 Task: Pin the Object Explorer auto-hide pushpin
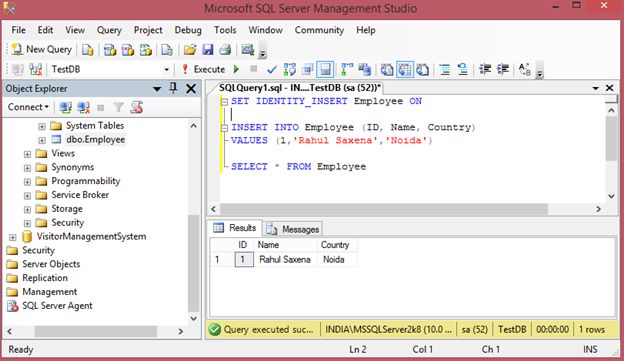pos(174,88)
